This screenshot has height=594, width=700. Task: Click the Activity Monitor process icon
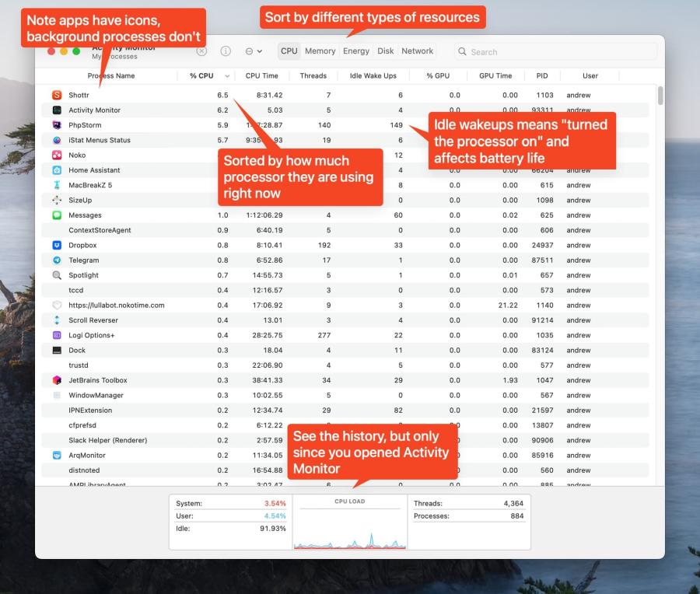click(57, 110)
